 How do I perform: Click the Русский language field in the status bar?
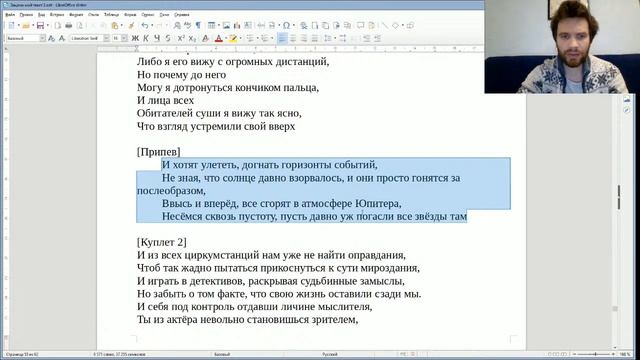click(x=330, y=354)
